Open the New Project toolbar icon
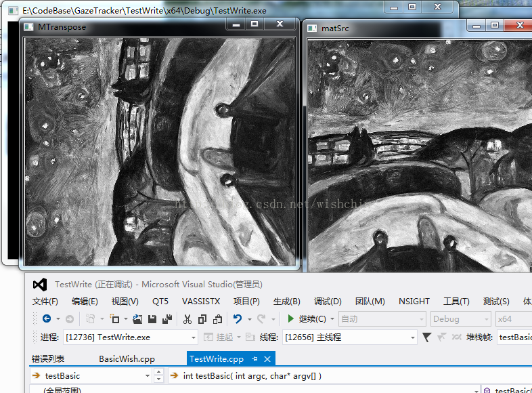This screenshot has width=532, height=393. [114, 319]
